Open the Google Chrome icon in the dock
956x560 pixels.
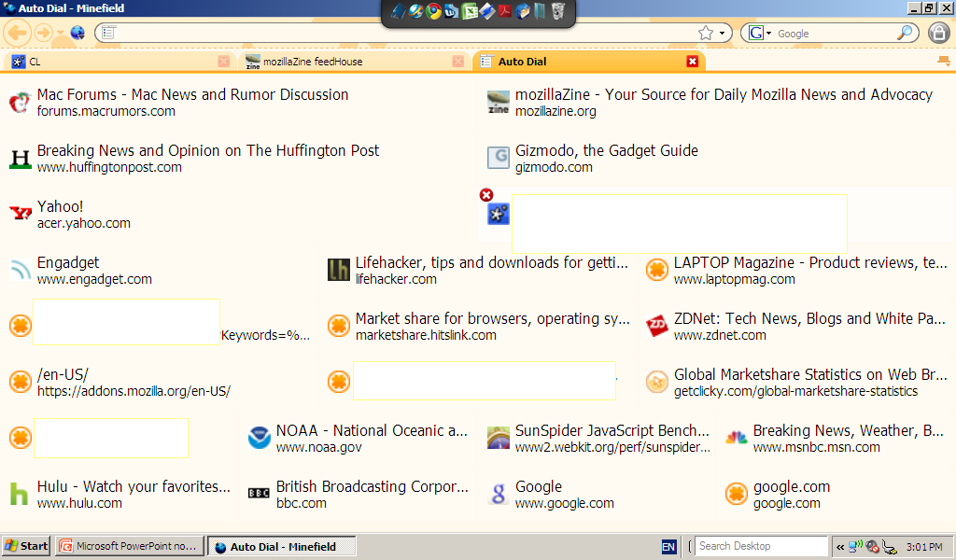click(x=434, y=11)
